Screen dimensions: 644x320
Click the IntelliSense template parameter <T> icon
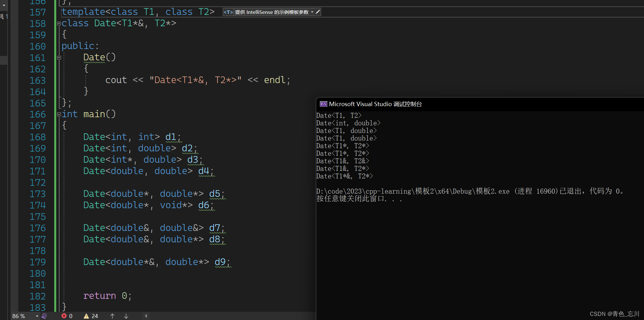coord(228,12)
